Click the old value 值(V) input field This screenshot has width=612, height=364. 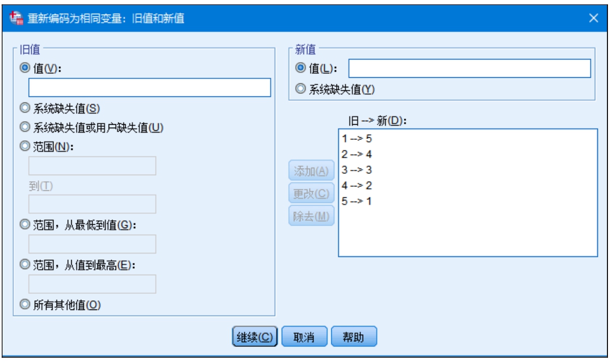150,87
